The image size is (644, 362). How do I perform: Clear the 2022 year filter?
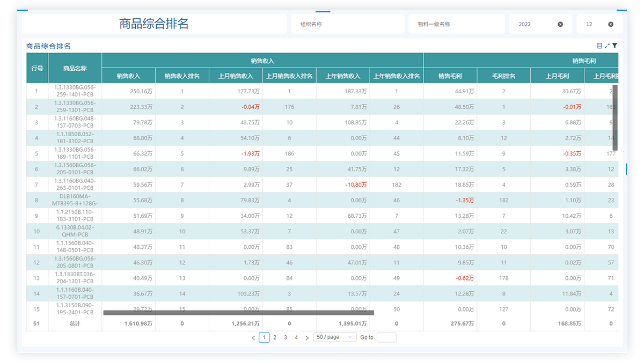560,24
